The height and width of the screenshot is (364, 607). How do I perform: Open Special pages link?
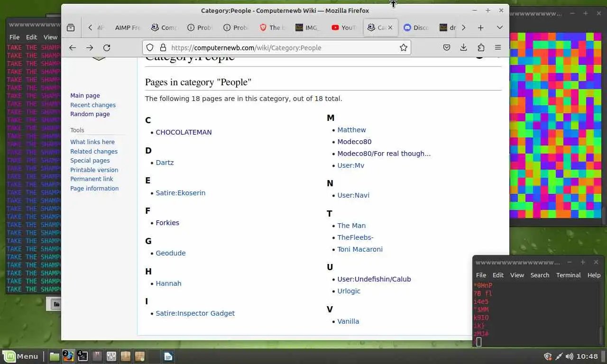(90, 160)
